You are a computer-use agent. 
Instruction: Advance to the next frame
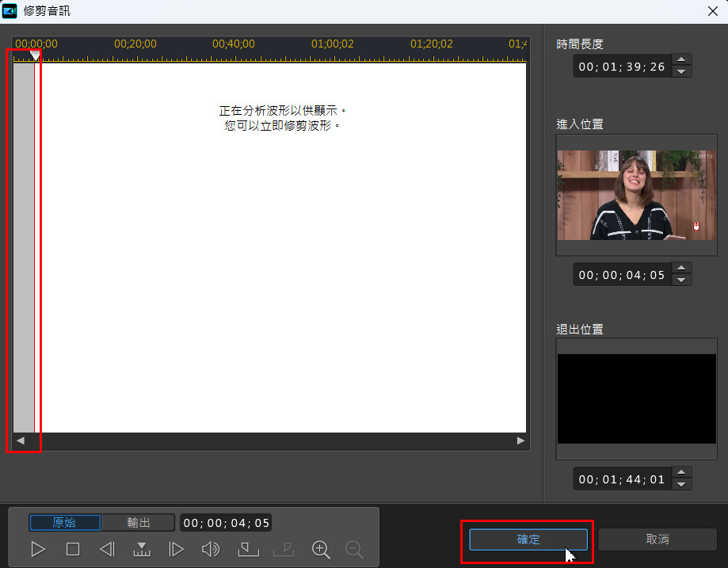click(177, 549)
